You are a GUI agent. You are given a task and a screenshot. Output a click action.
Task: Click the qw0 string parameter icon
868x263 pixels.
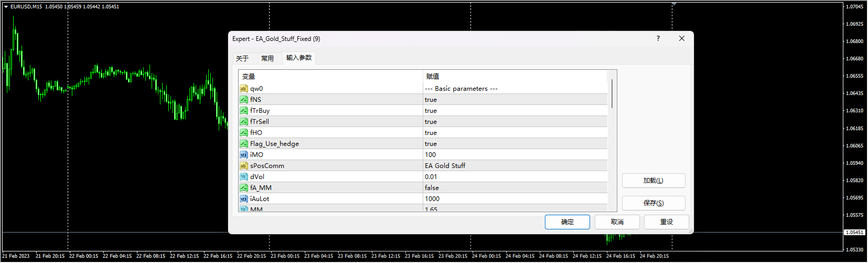point(243,89)
